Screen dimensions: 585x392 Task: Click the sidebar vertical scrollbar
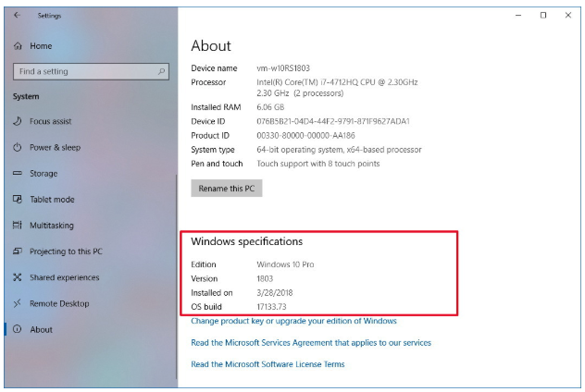click(177, 276)
